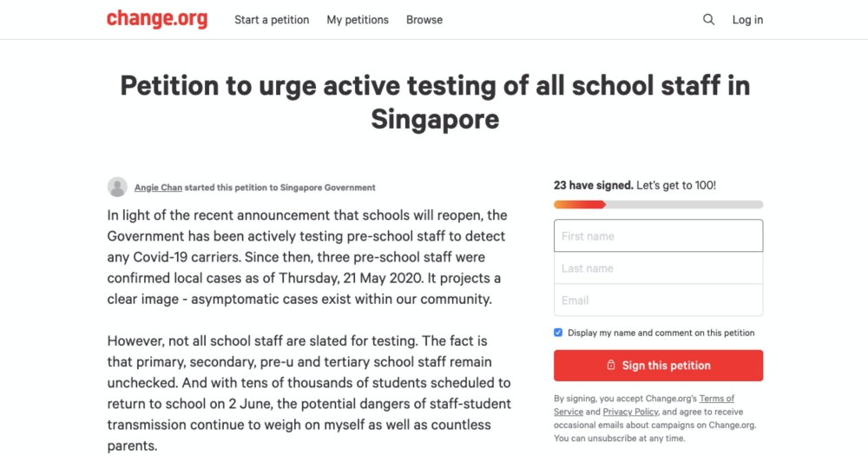This screenshot has height=456, width=868.
Task: Open Angie Chan's profile link
Action: (x=158, y=188)
